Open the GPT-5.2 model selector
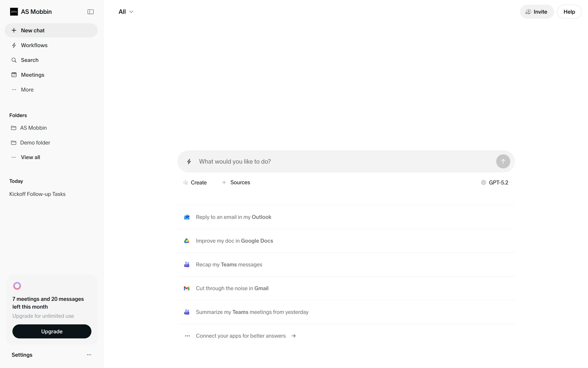Screen dimensions: 588x368 pos(495,182)
